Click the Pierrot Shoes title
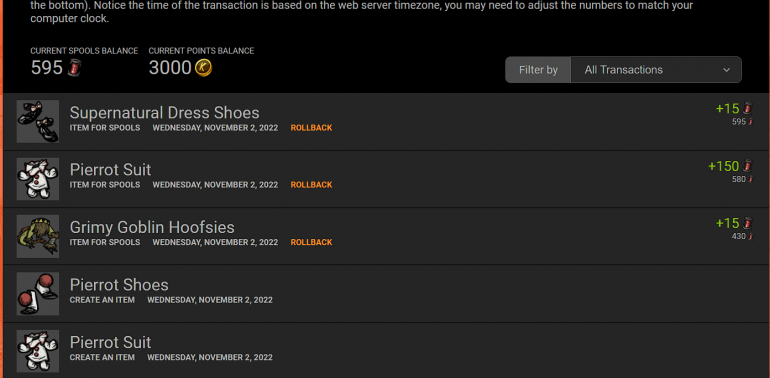Screen dimensions: 770x378 click(119, 285)
